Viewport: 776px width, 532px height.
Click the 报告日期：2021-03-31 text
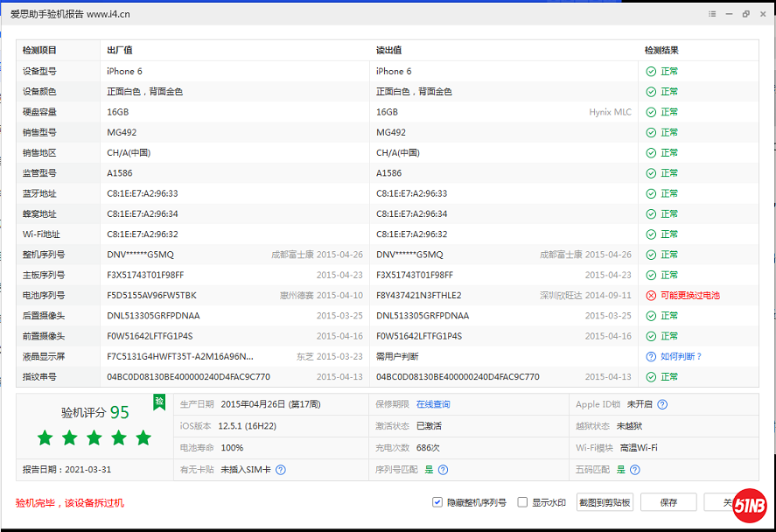[x=66, y=470]
